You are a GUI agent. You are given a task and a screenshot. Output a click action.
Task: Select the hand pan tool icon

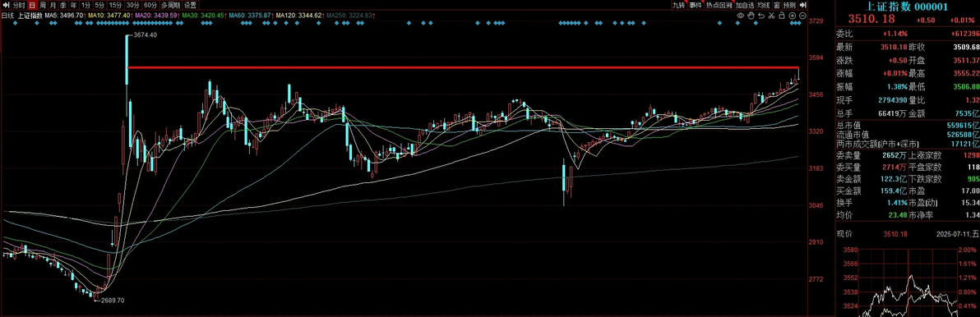[751, 15]
